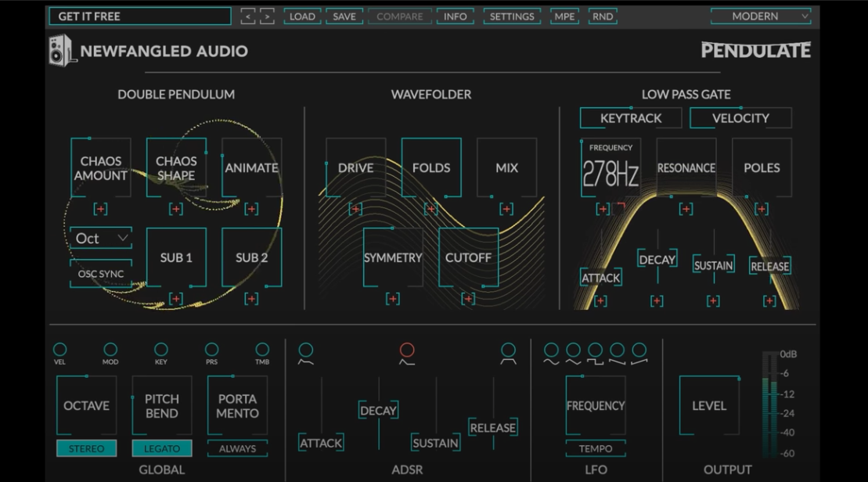Go to the next preset arrow
The height and width of the screenshot is (482, 868).
268,16
